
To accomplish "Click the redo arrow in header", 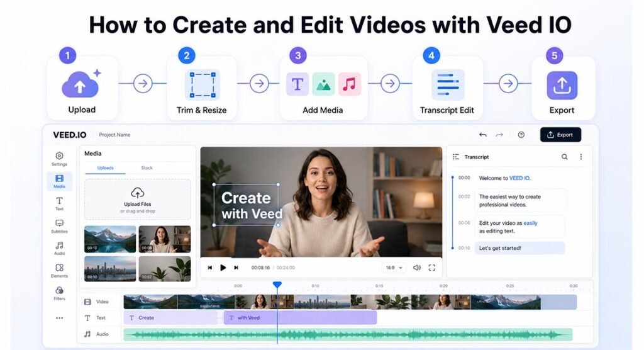I will (x=499, y=135).
